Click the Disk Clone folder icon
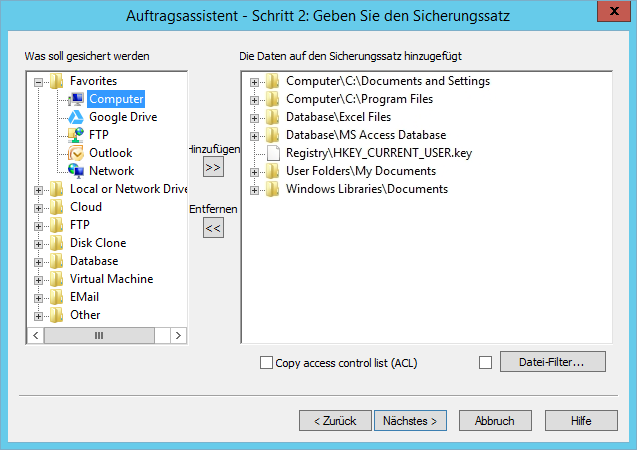This screenshot has height=450, width=637. coord(57,243)
